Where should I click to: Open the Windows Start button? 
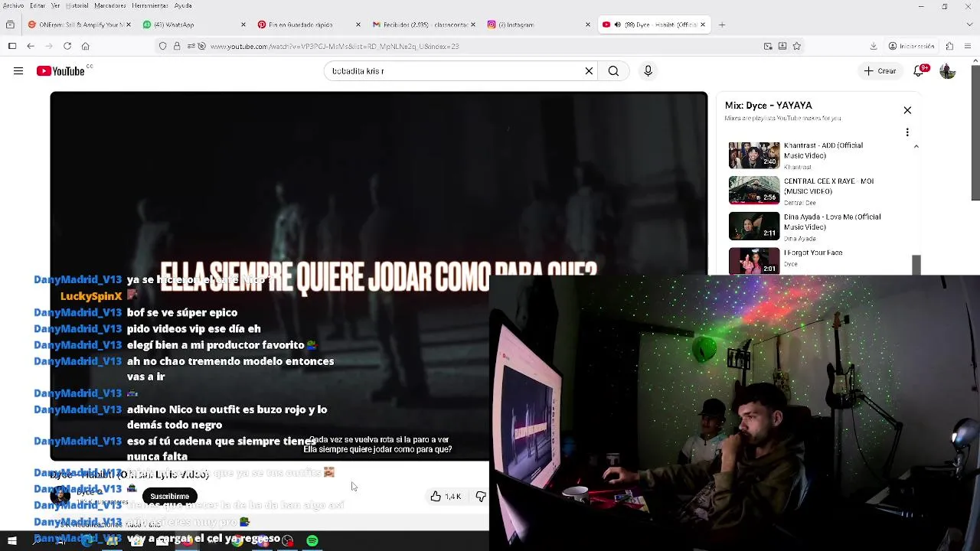(12, 541)
